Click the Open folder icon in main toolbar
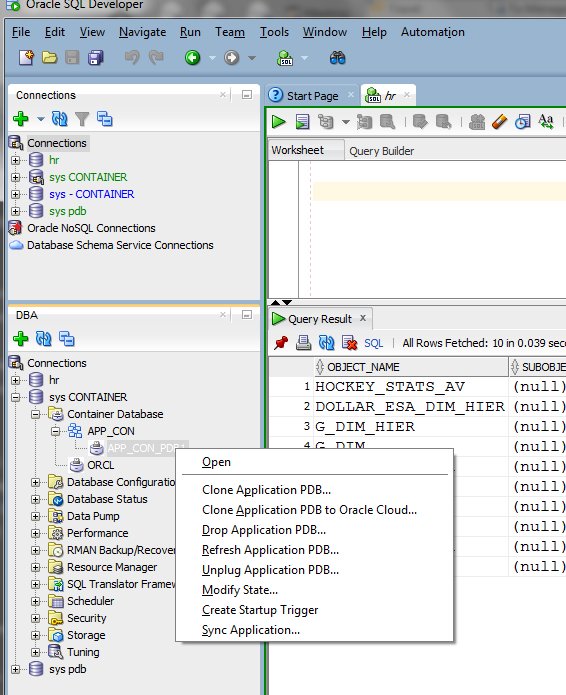566x695 pixels. [50, 58]
